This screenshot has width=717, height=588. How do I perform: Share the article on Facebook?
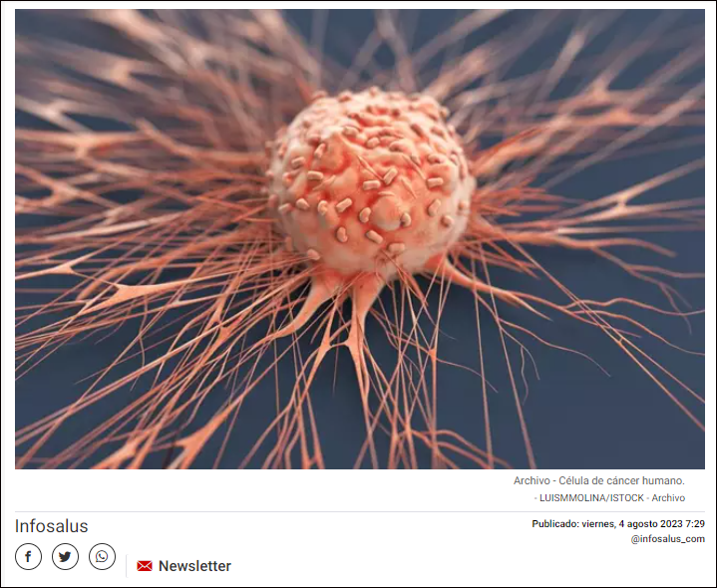click(28, 556)
